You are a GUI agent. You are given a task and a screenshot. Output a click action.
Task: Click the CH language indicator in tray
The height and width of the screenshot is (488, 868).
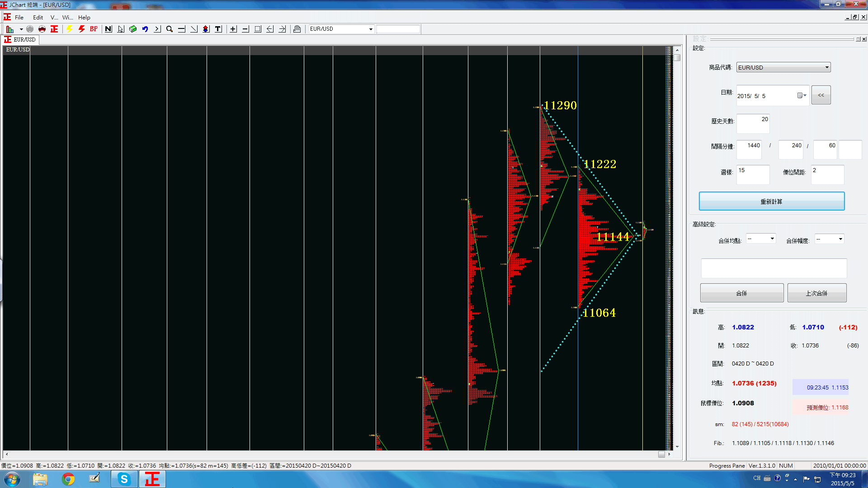click(x=757, y=478)
